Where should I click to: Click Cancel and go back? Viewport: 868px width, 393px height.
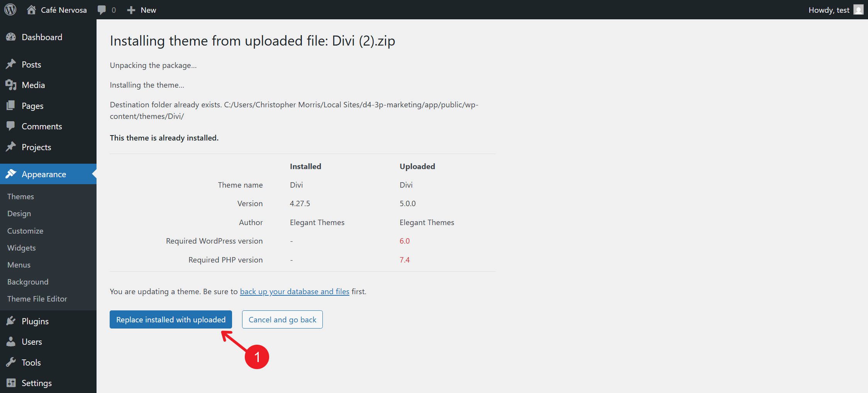pos(282,319)
